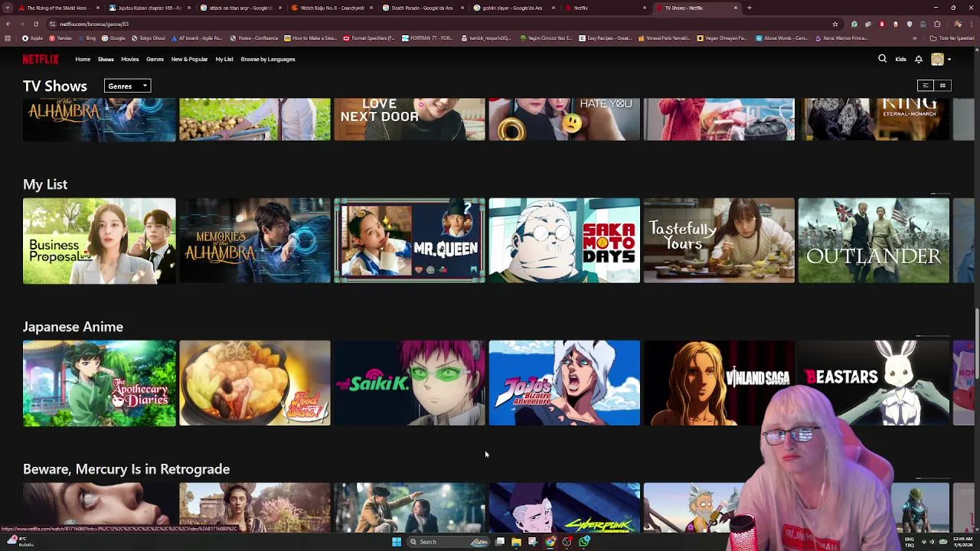This screenshot has width=980, height=551.
Task: Open the FORTRAN 77 bookmark
Action: pos(429,38)
